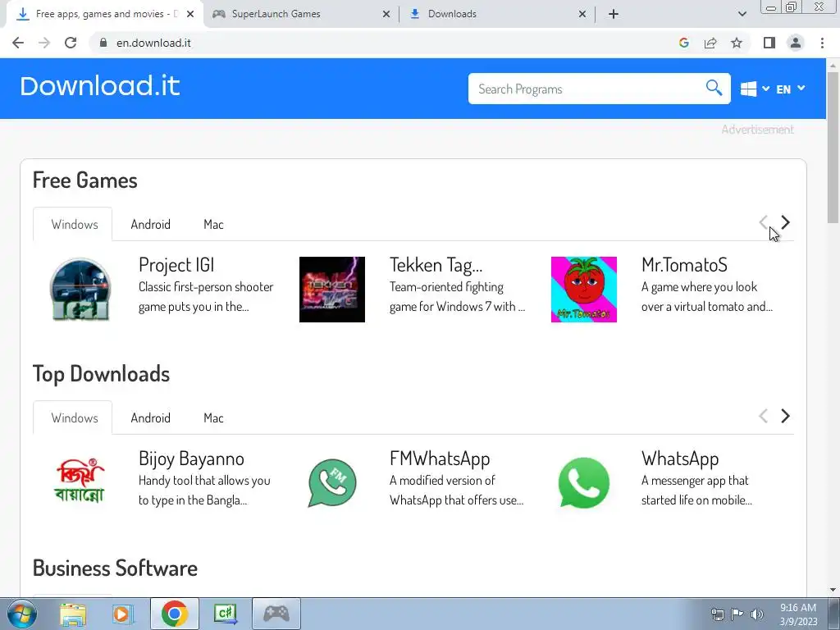
Task: View site info via padlock icon
Action: (103, 43)
